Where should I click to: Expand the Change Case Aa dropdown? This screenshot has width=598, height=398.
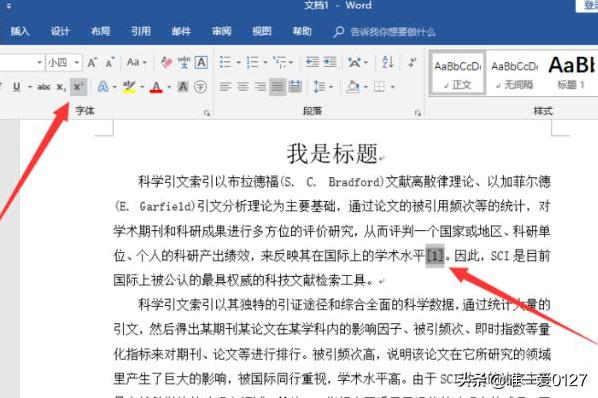[137, 62]
